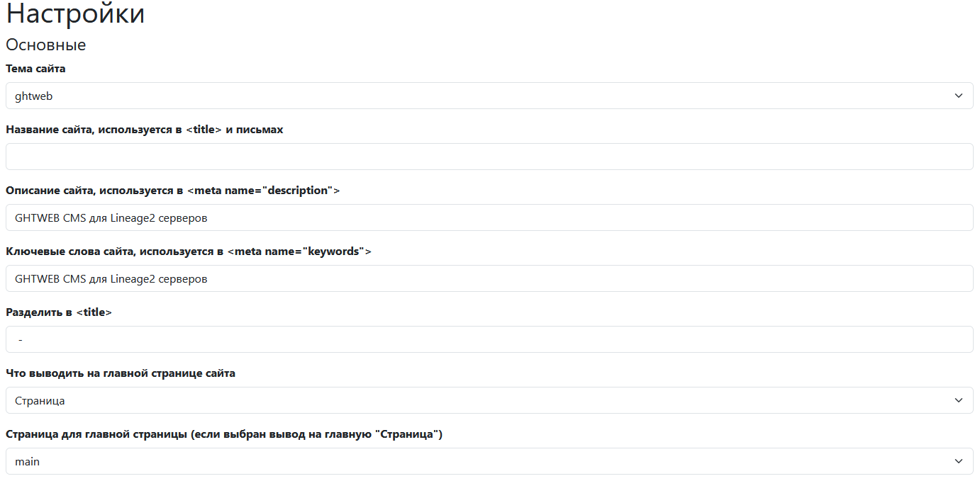This screenshot has height=481, width=980.
Task: Click the Разделить в title separator field
Action: pos(489,339)
